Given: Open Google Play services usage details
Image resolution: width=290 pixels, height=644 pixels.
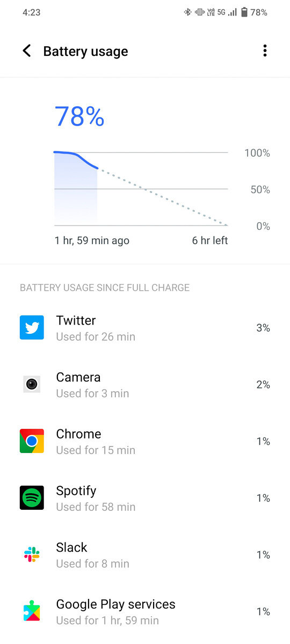Looking at the screenshot, I should 145,612.
